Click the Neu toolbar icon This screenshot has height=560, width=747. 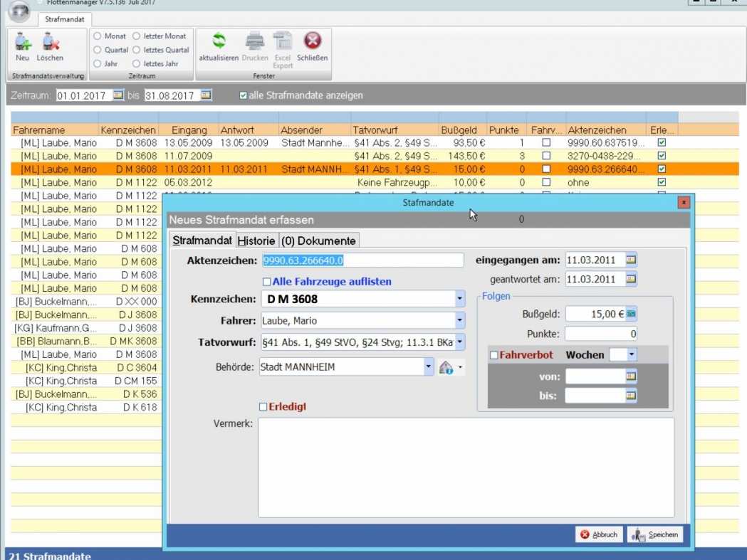coord(23,46)
